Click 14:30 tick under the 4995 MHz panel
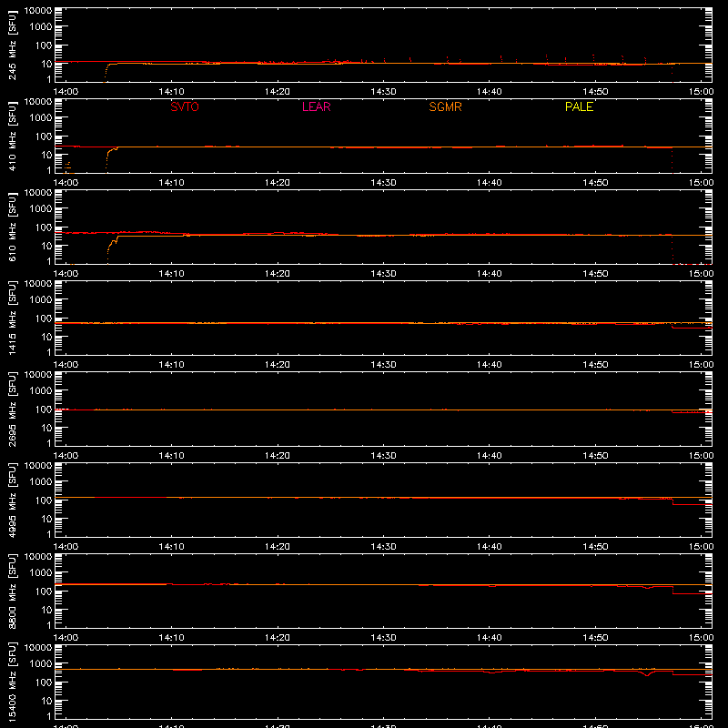728x728 pixels. coord(383,547)
